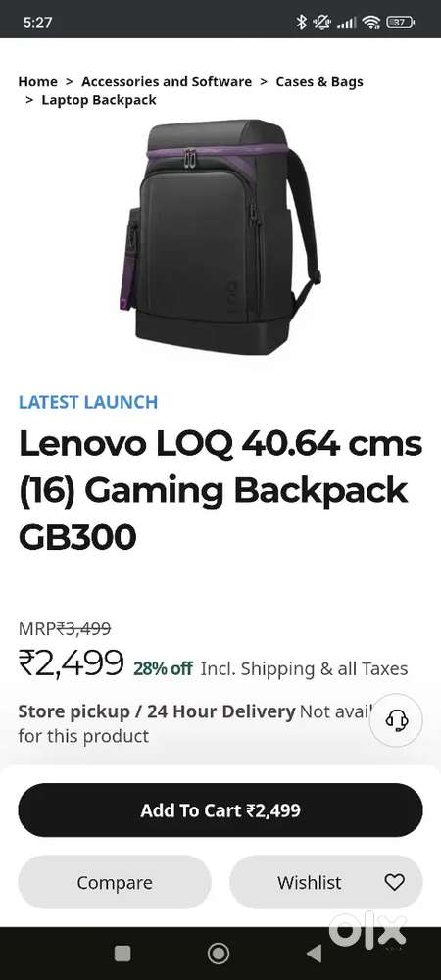The width and height of the screenshot is (441, 980).
Task: Go to Home breadcrumb link
Action: click(37, 82)
